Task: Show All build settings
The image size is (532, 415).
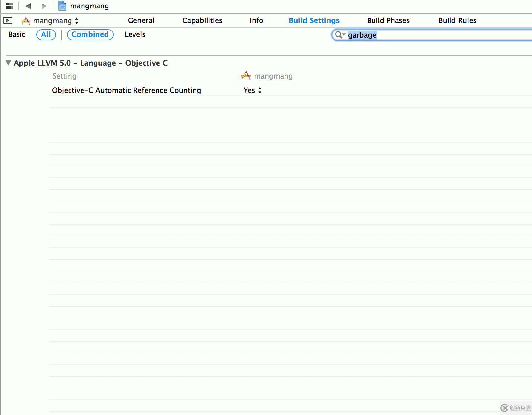Action: pyautogui.click(x=46, y=34)
